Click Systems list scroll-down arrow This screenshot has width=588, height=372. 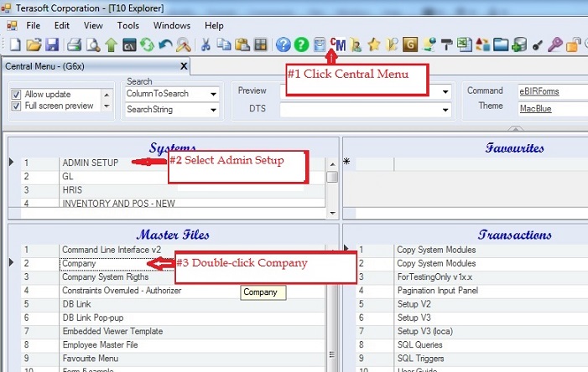332,213
